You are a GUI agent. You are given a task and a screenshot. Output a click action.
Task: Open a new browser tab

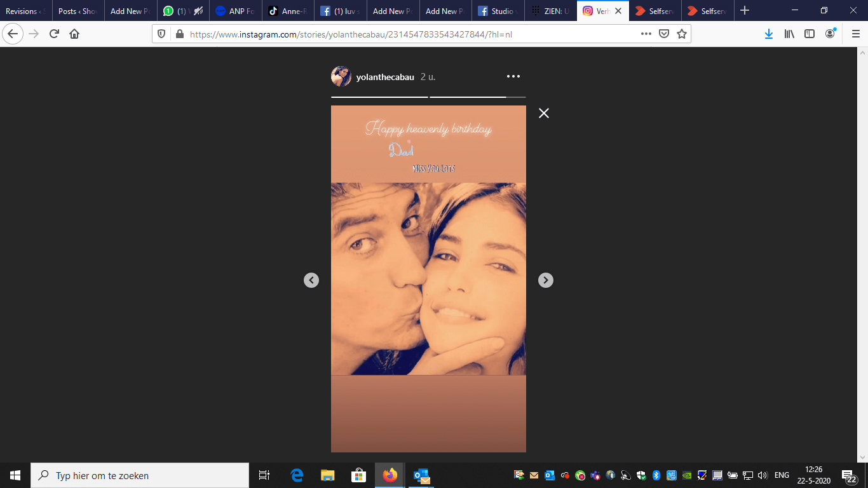point(745,11)
